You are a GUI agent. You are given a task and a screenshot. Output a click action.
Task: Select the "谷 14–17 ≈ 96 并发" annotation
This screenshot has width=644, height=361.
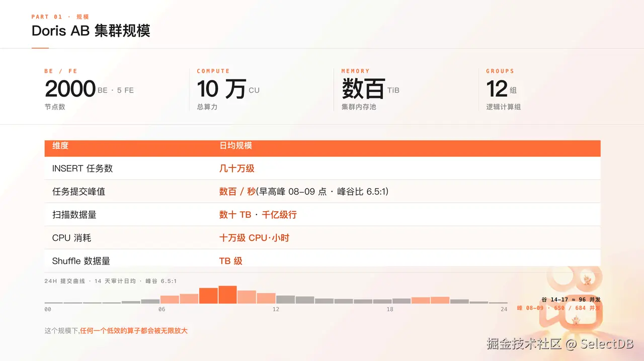(571, 300)
